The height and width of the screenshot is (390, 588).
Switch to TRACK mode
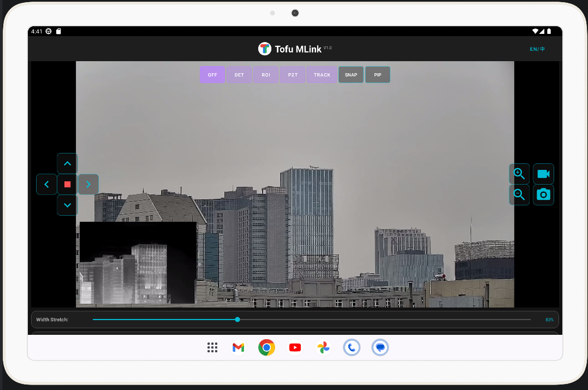(322, 75)
